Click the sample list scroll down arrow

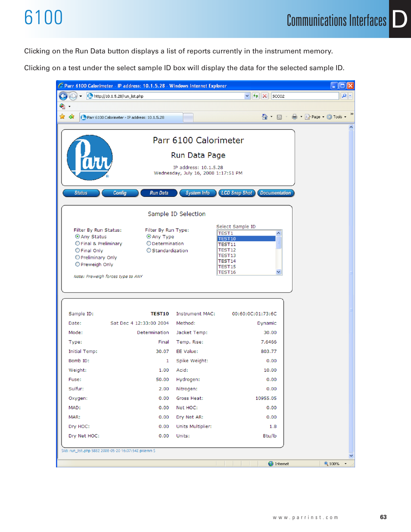tap(278, 272)
